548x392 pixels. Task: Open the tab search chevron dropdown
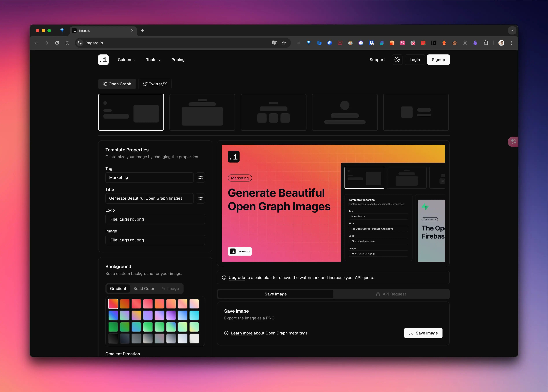[512, 30]
